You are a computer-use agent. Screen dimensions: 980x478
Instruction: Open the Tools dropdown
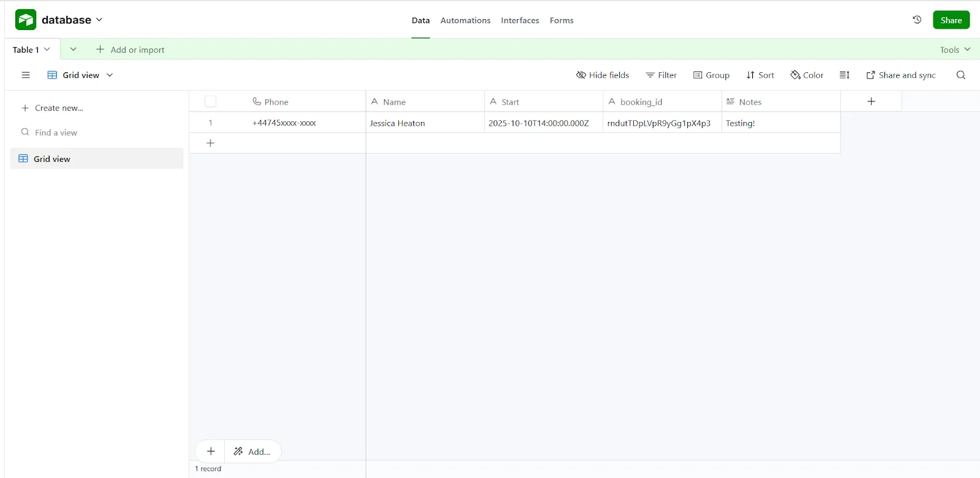956,50
